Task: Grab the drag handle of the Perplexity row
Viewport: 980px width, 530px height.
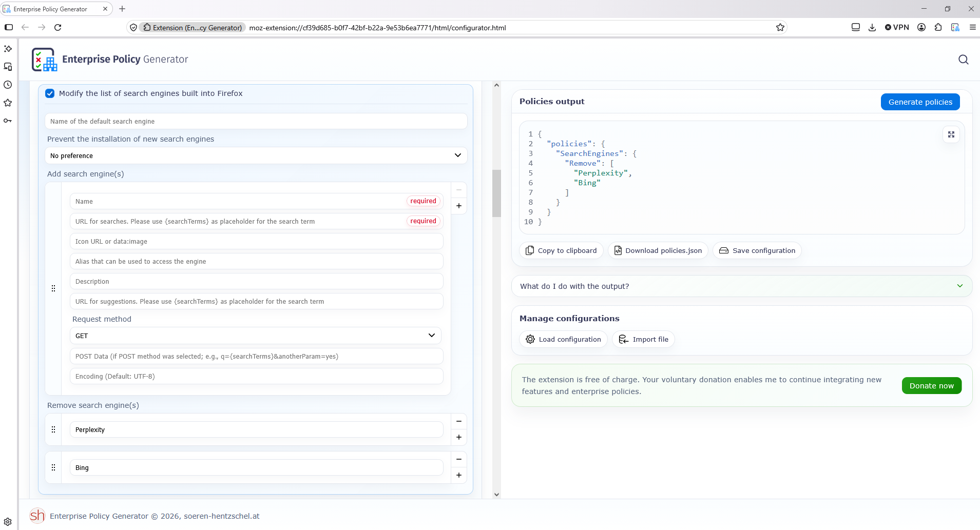Action: pyautogui.click(x=53, y=429)
